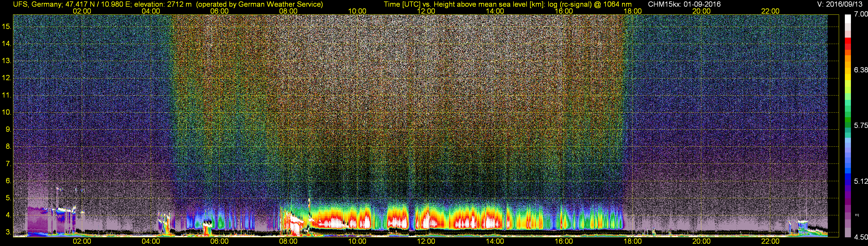Click the 04:00 label on the top time axis

pos(151,11)
